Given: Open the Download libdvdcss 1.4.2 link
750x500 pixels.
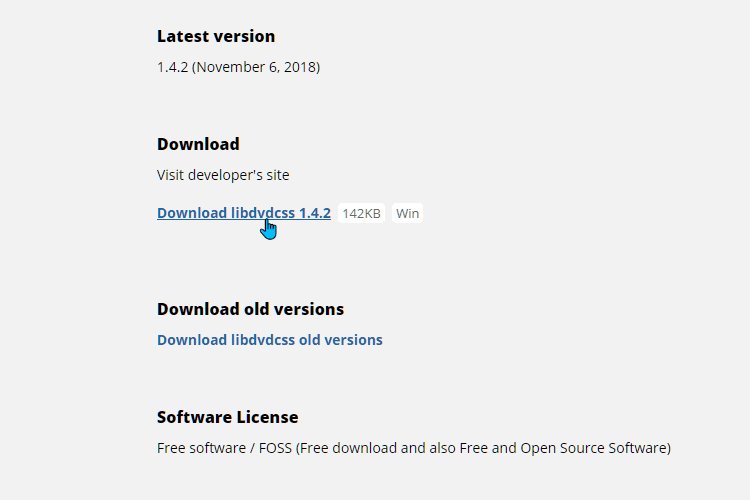Looking at the screenshot, I should tap(243, 213).
